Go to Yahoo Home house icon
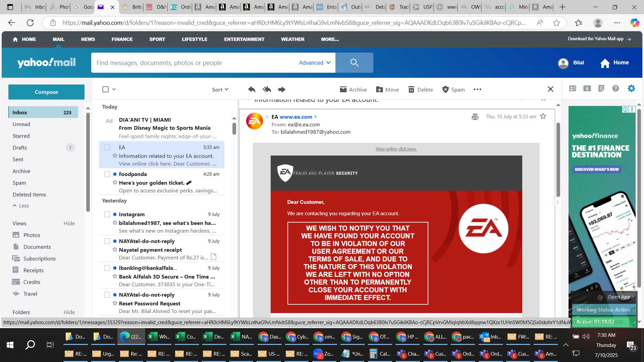Screen dimensions: 644x362 coord(605,63)
